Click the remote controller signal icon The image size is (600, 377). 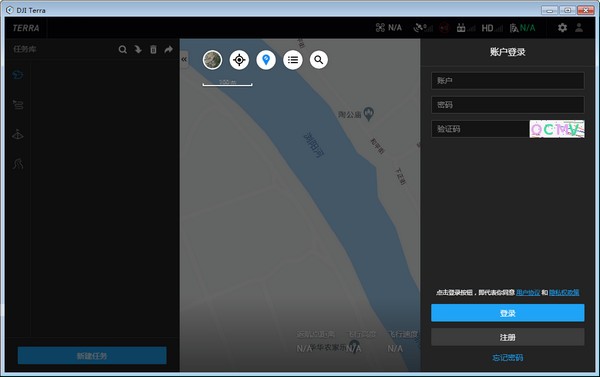point(466,28)
